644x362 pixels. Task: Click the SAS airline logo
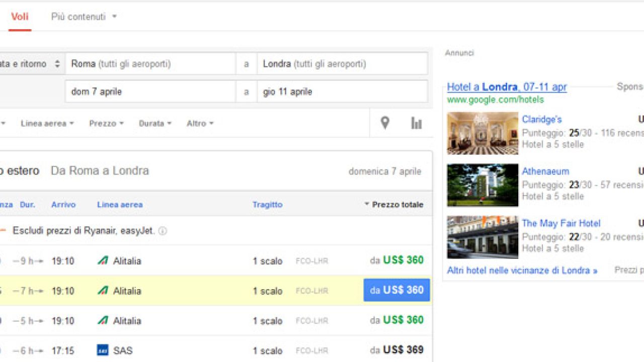[x=103, y=350]
